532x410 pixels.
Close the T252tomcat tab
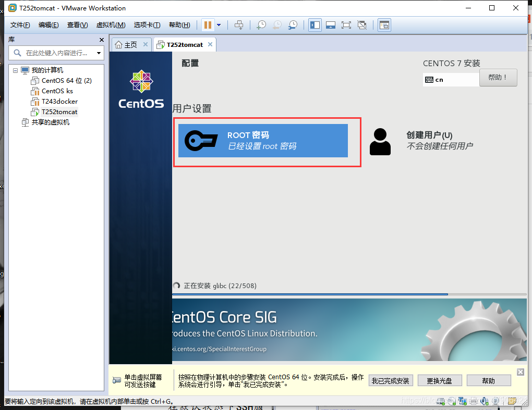click(x=210, y=44)
